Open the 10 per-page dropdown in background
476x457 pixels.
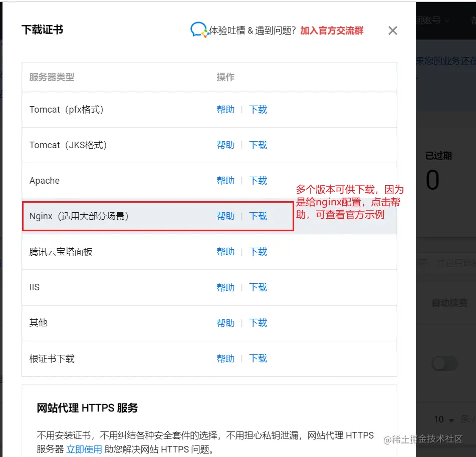[x=444, y=419]
